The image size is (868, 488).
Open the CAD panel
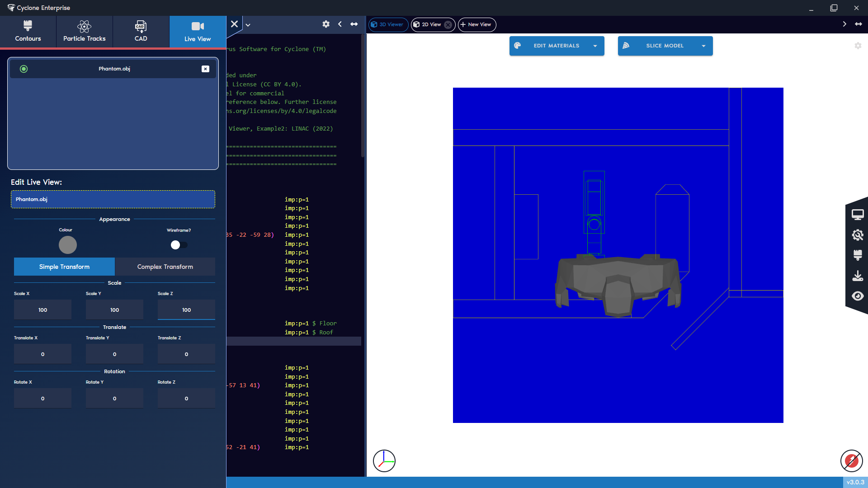pos(141,31)
